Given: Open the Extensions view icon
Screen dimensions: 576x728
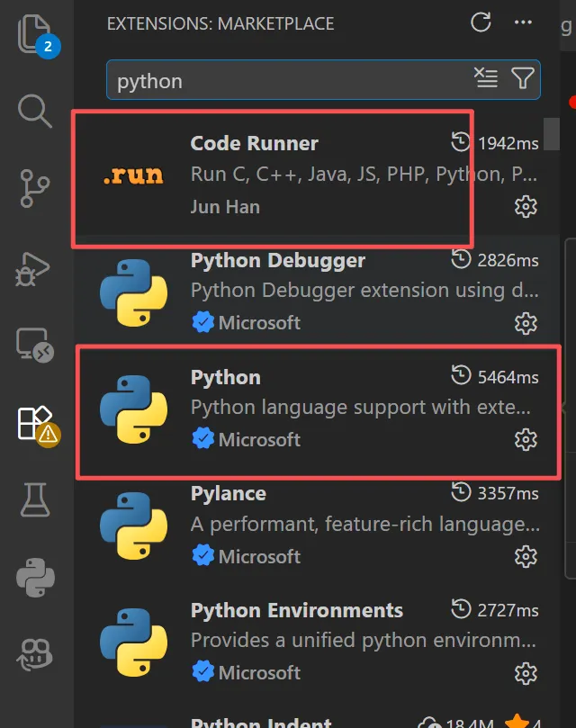Looking at the screenshot, I should [x=38, y=425].
